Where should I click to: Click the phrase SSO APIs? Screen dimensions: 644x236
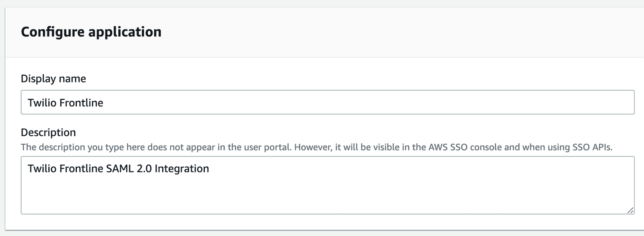(x=592, y=147)
